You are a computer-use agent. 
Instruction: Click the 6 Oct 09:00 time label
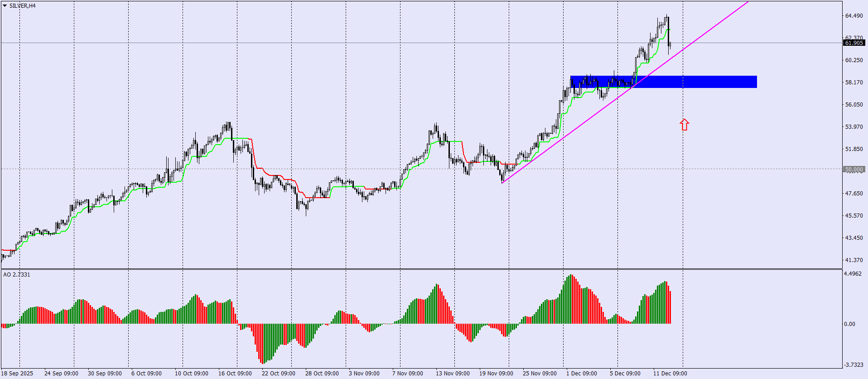[x=146, y=374]
